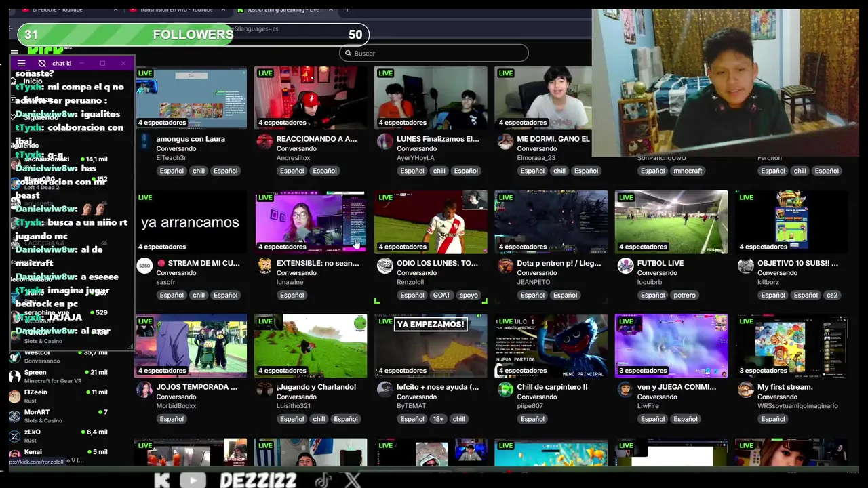Click the MorbidBooxx channel name
Image resolution: width=868 pixels, height=488 pixels.
[176, 406]
